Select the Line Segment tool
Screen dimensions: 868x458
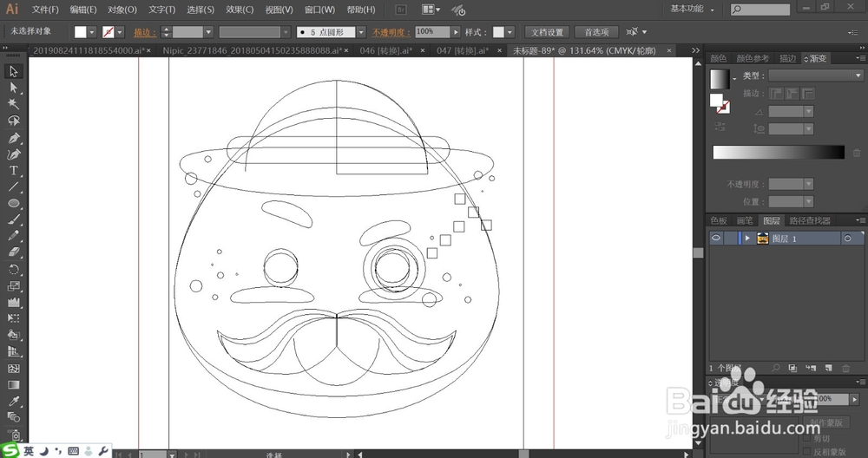click(13, 187)
